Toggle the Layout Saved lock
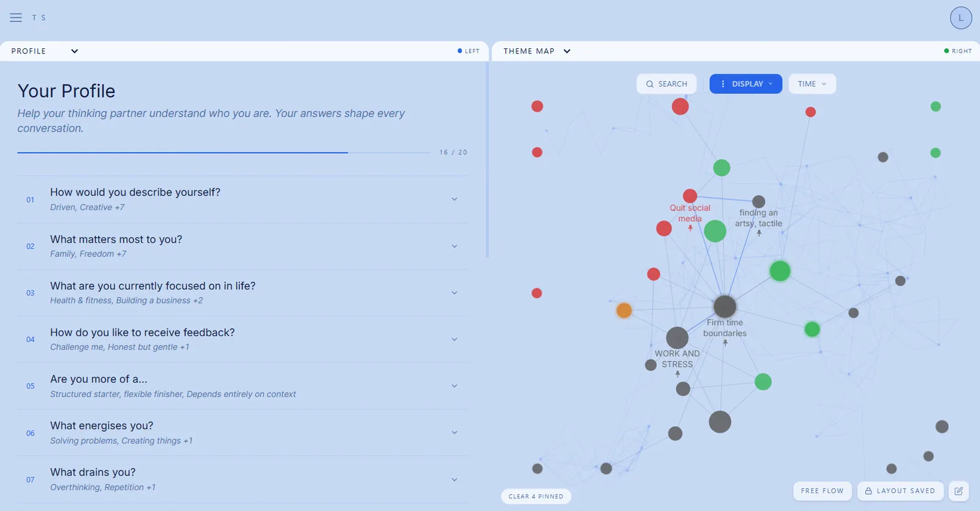The image size is (980, 511). coord(900,491)
